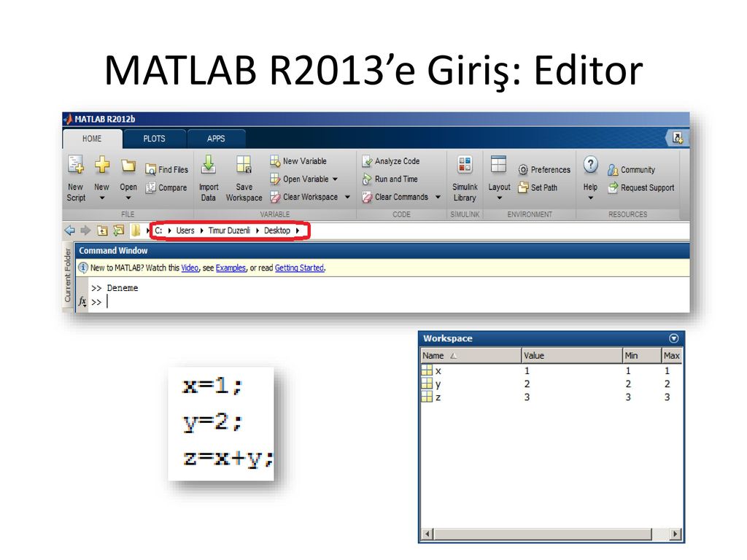Expand the Help dropdown arrow
The height and width of the screenshot is (560, 747).
591,198
